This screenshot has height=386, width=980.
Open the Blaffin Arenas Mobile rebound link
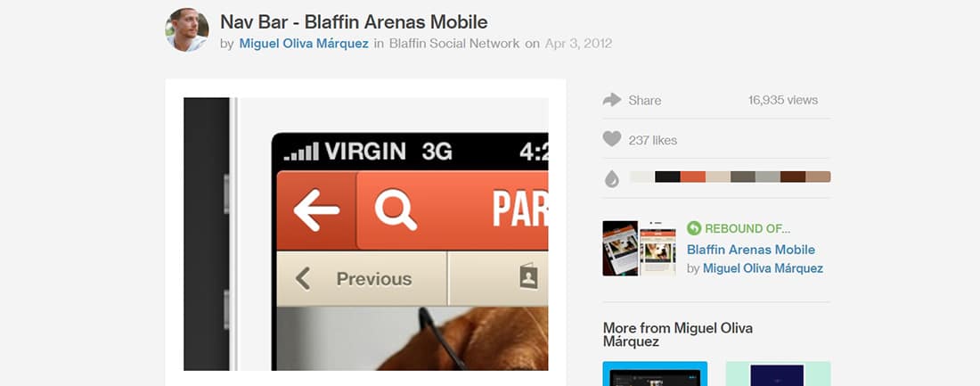[x=751, y=250]
